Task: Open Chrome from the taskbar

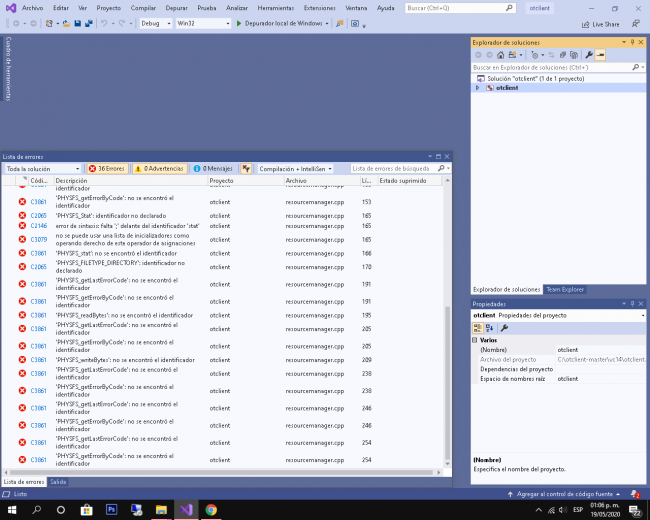Action: click(x=211, y=510)
